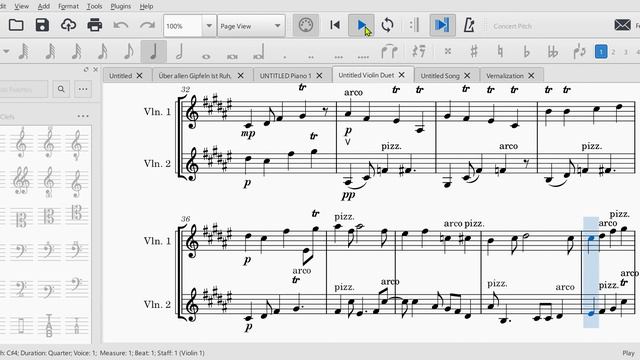This screenshot has width=640, height=360.
Task: Switch to Vernalization tab
Action: point(504,76)
